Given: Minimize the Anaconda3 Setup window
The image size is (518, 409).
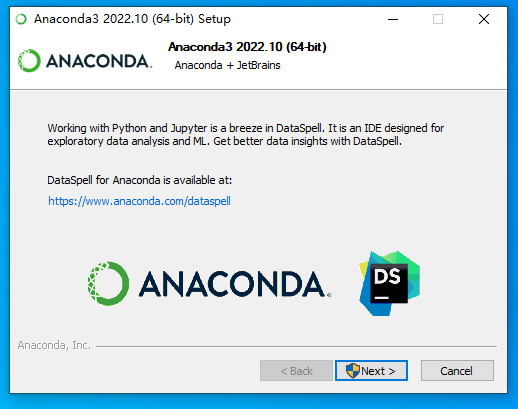Looking at the screenshot, I should click(393, 19).
